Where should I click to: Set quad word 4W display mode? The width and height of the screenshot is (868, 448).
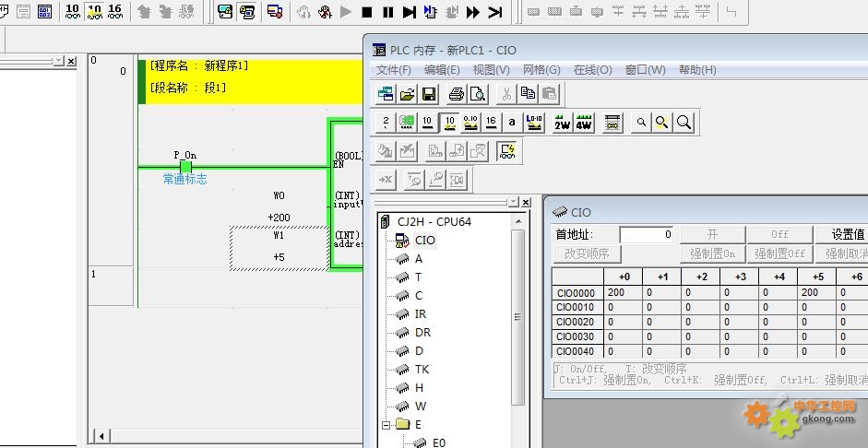584,123
